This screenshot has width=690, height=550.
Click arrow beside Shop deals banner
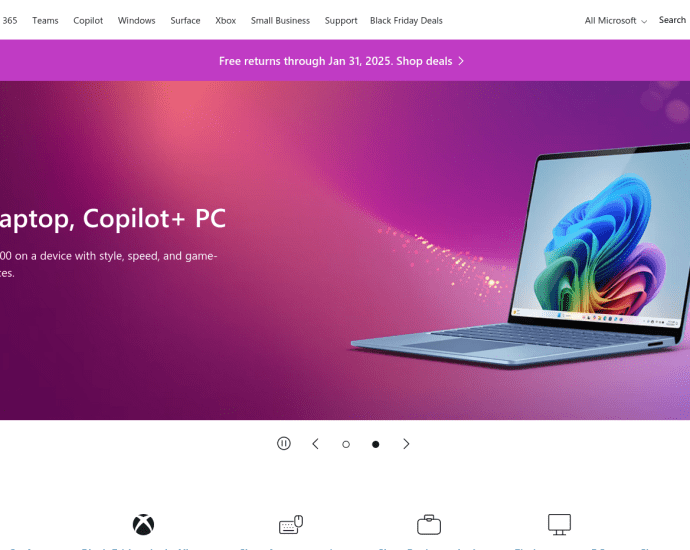[461, 61]
